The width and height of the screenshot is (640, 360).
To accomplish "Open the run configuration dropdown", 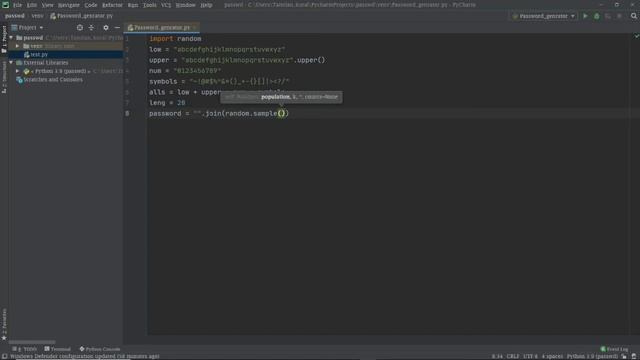I will (573, 16).
